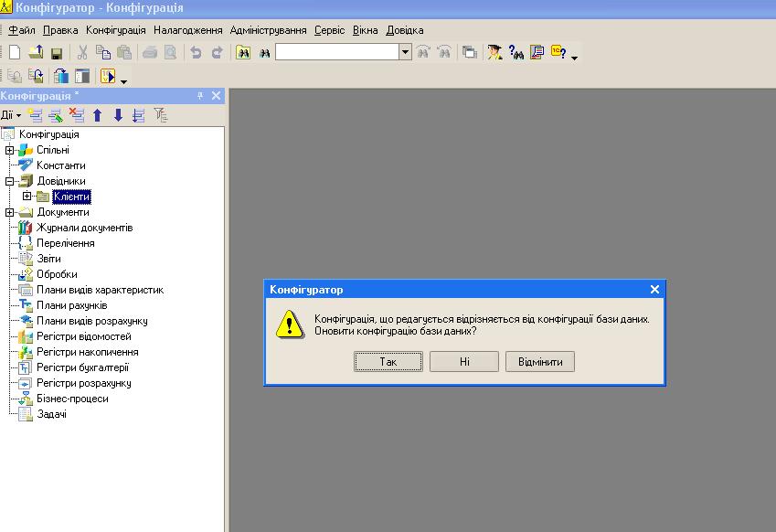Select the Обробки tree item
Viewport: 776px width, 532px height.
click(x=57, y=274)
